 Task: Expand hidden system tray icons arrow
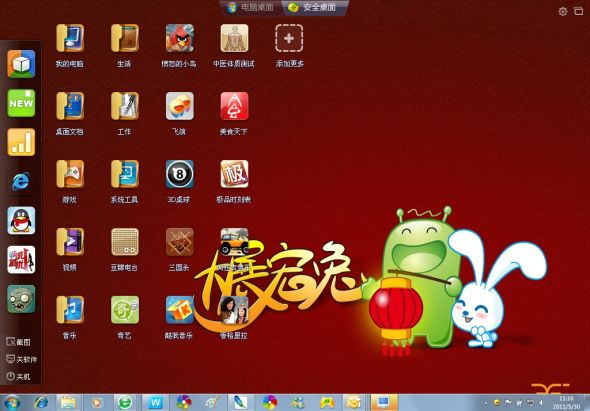[485, 403]
